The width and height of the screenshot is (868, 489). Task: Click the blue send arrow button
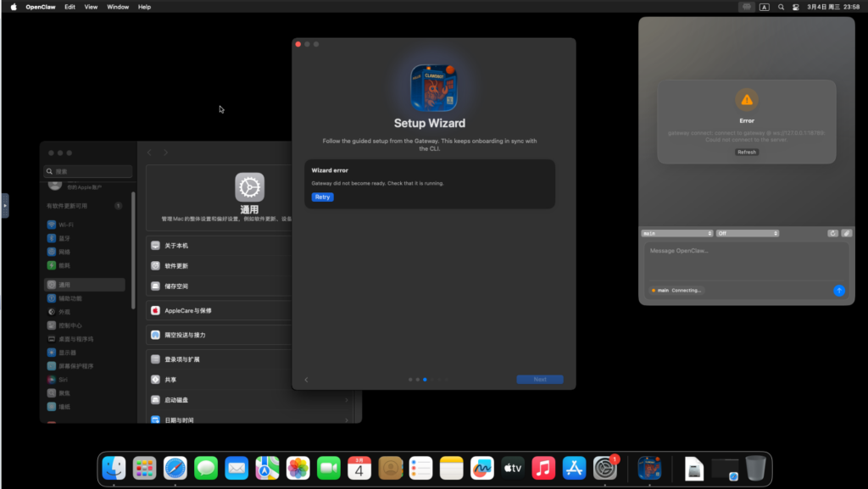click(838, 290)
